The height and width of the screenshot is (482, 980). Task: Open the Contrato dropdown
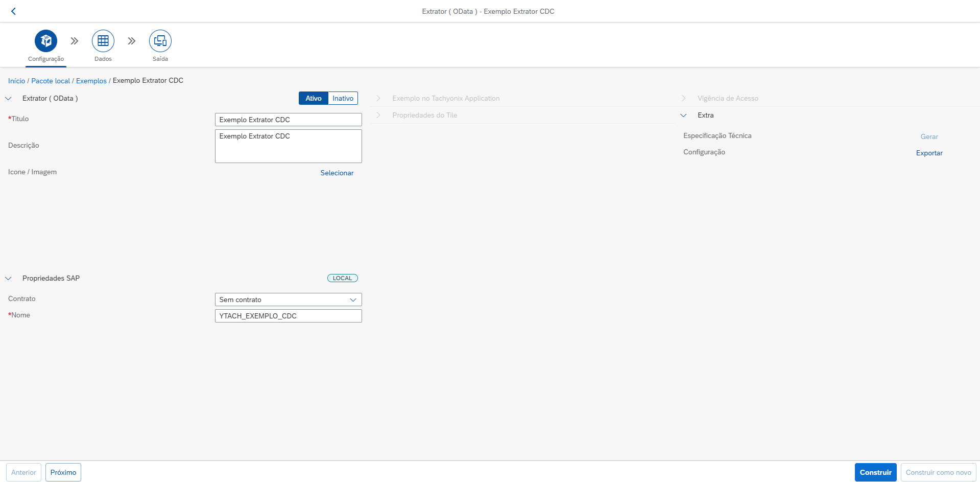click(x=289, y=300)
